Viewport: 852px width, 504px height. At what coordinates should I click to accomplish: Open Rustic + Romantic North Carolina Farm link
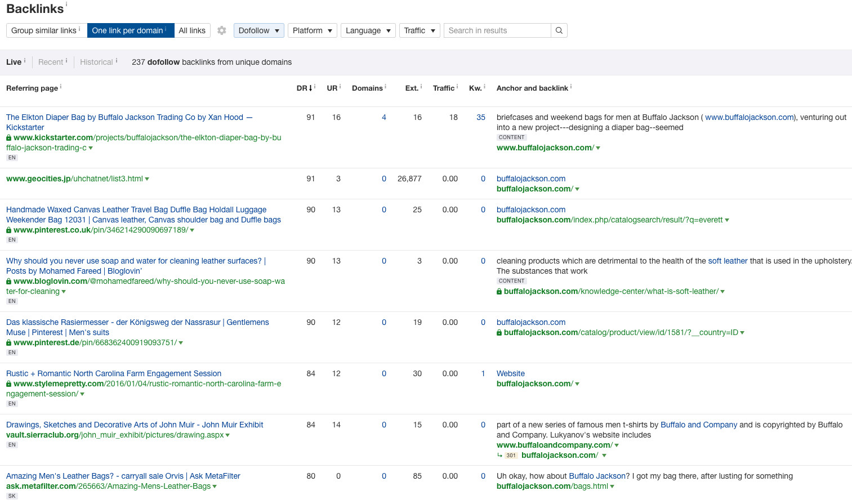[x=114, y=373]
